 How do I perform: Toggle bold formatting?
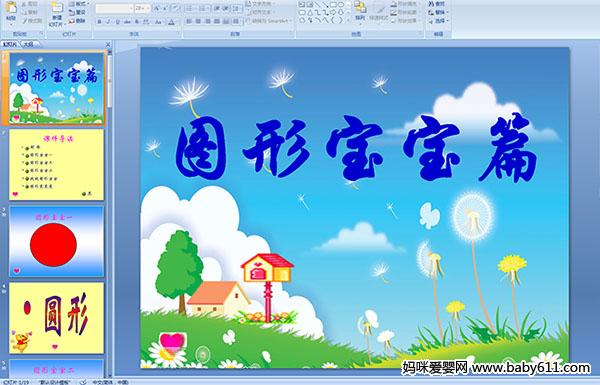pos(99,22)
